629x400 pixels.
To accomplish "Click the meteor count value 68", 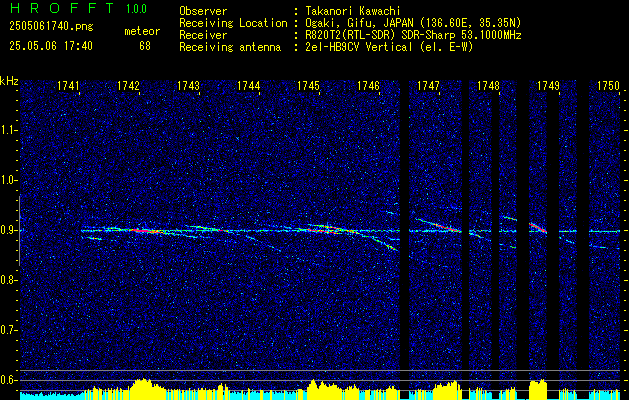I will click(x=145, y=46).
